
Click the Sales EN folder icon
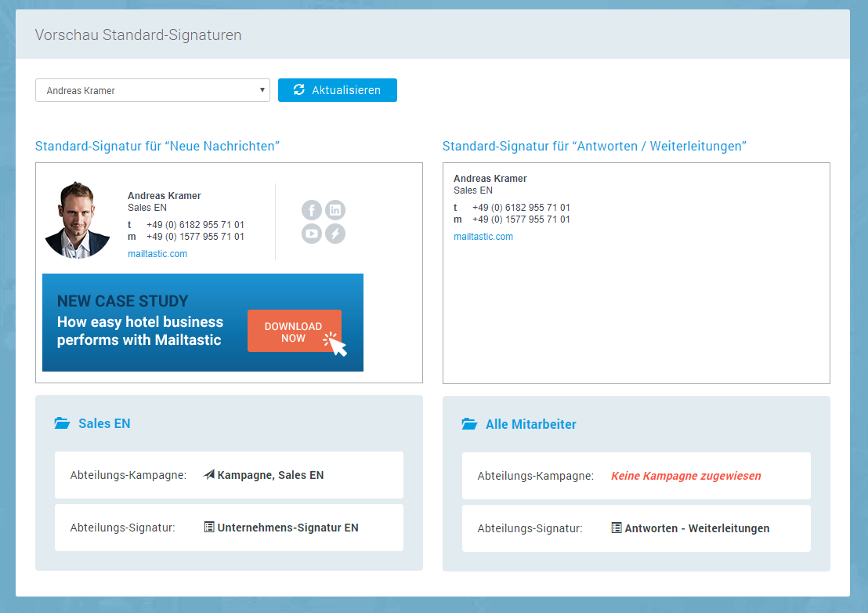(62, 423)
